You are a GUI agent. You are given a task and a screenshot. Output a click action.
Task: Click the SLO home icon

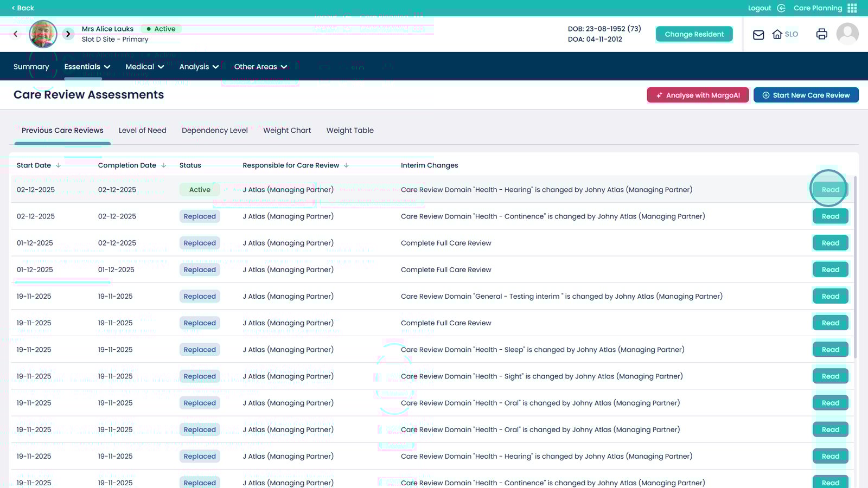pos(777,34)
